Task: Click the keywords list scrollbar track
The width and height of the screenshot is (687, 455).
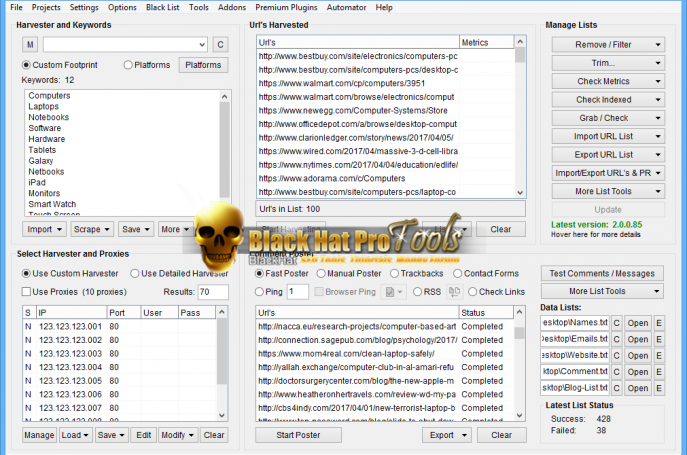Action: pos(224,206)
